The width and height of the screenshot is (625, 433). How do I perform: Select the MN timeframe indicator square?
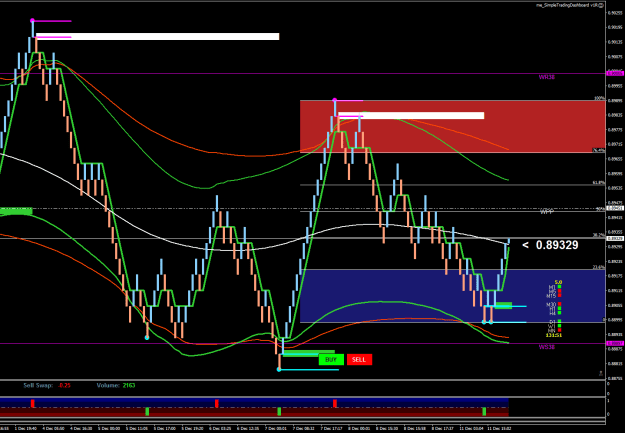coord(560,330)
